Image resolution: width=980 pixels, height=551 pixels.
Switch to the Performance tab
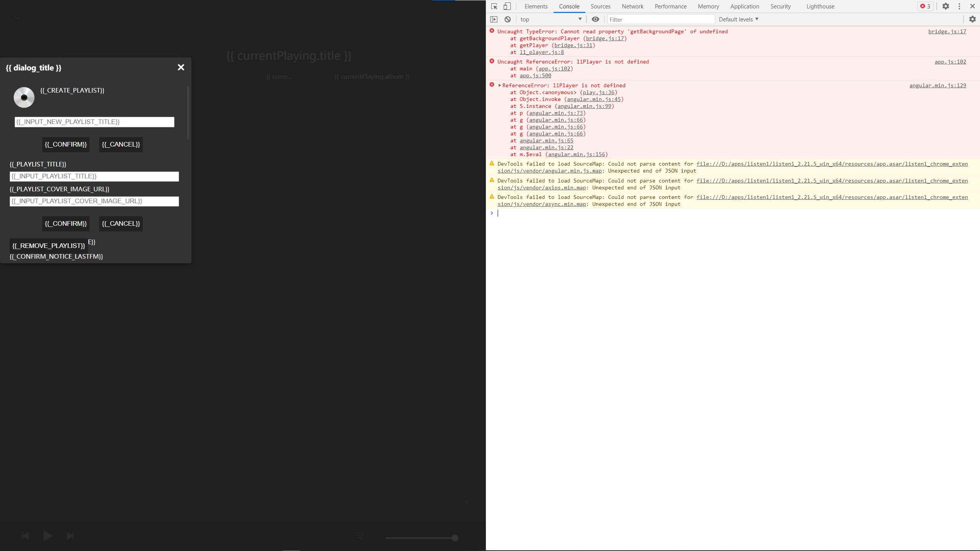(671, 7)
